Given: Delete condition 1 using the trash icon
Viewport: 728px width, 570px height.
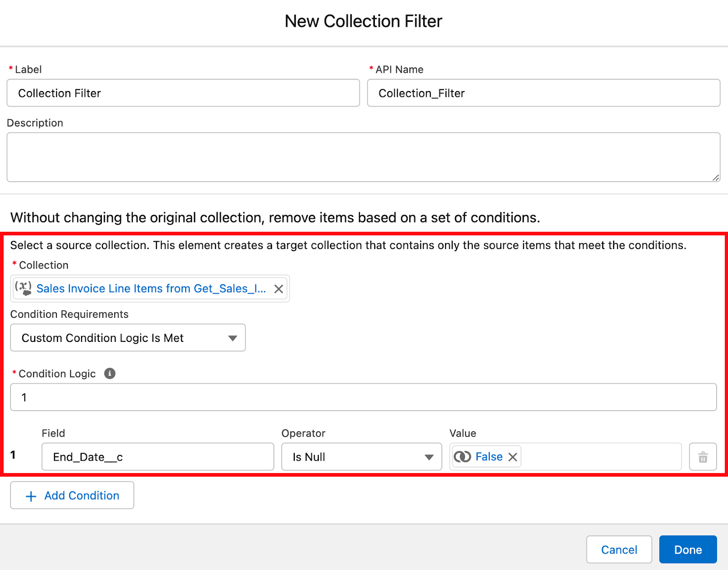Looking at the screenshot, I should [x=703, y=457].
